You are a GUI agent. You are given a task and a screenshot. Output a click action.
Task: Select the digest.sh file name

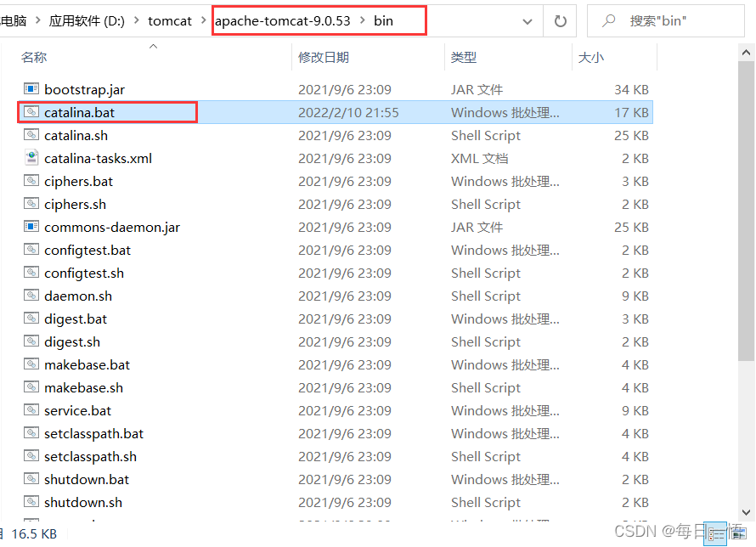click(72, 342)
